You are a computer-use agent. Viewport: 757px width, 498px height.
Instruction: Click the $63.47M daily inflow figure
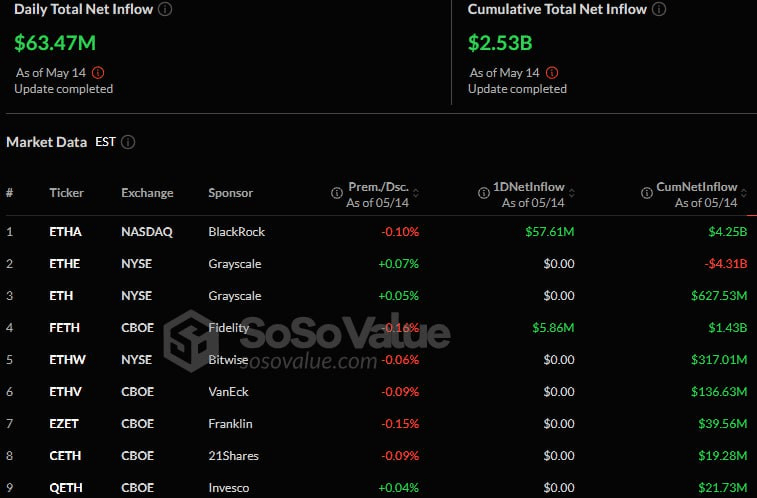click(x=55, y=43)
